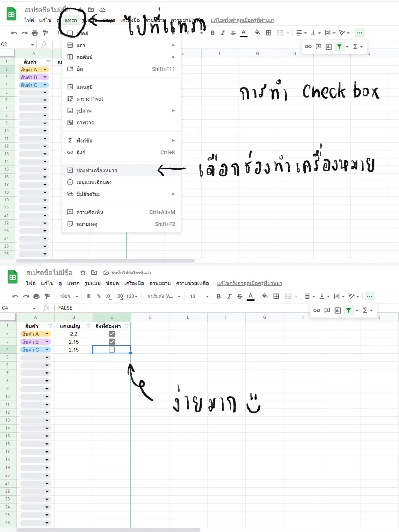Undo the last action
The height and width of the screenshot is (532, 399).
tap(15, 296)
